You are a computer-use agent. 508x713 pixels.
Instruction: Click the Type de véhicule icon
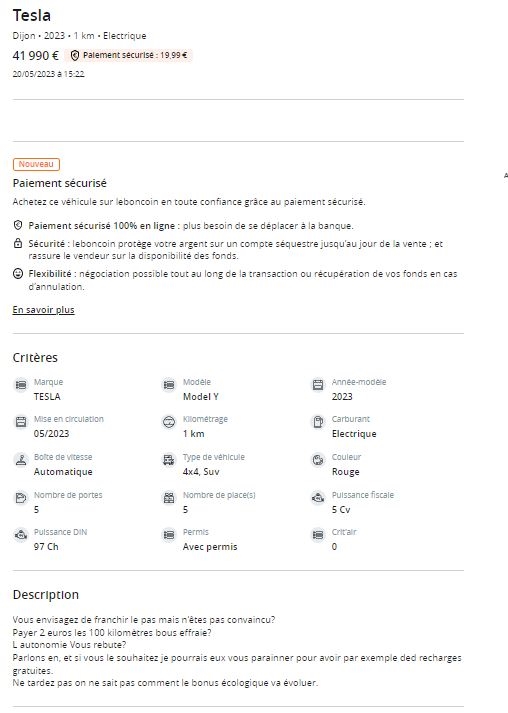tap(169, 460)
